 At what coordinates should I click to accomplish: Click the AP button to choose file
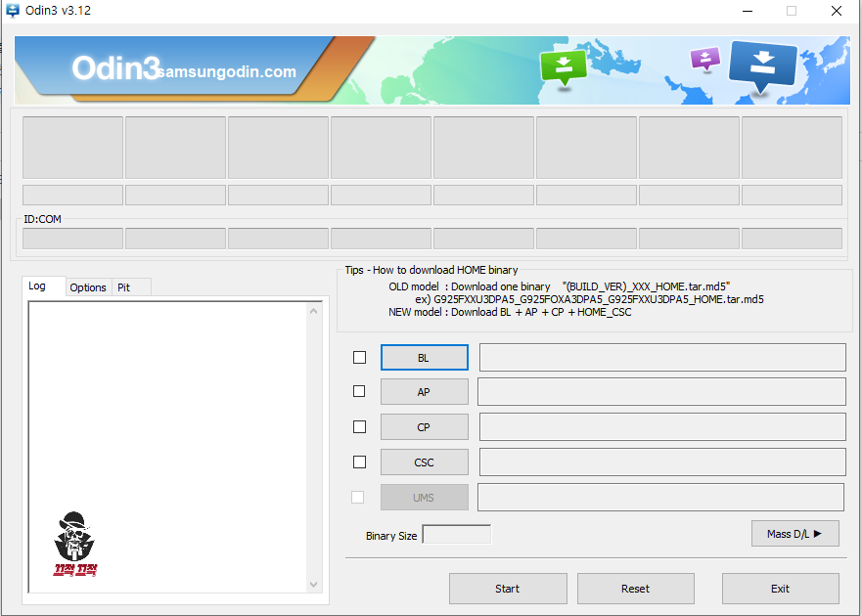(x=424, y=392)
